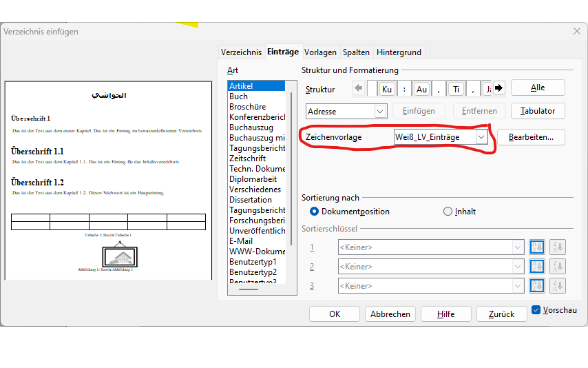Viewport: 588px width, 368px height.
Task: Expand the Adresse entry dropdown
Action: coord(380,111)
